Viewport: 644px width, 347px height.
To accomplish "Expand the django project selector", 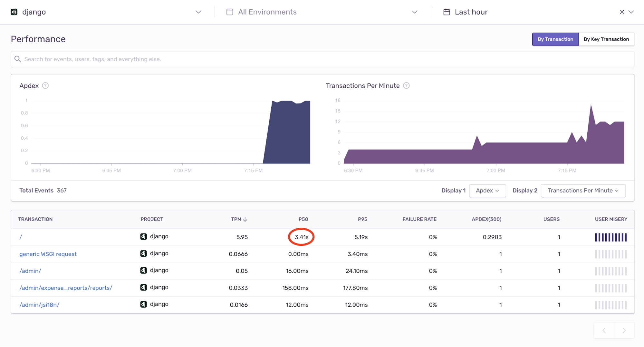I will [198, 12].
